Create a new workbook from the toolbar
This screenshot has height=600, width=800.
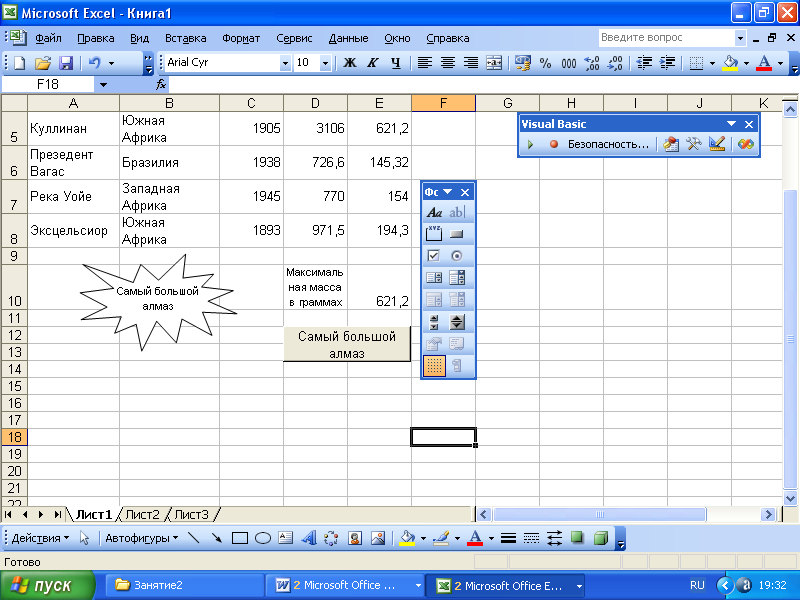19,63
